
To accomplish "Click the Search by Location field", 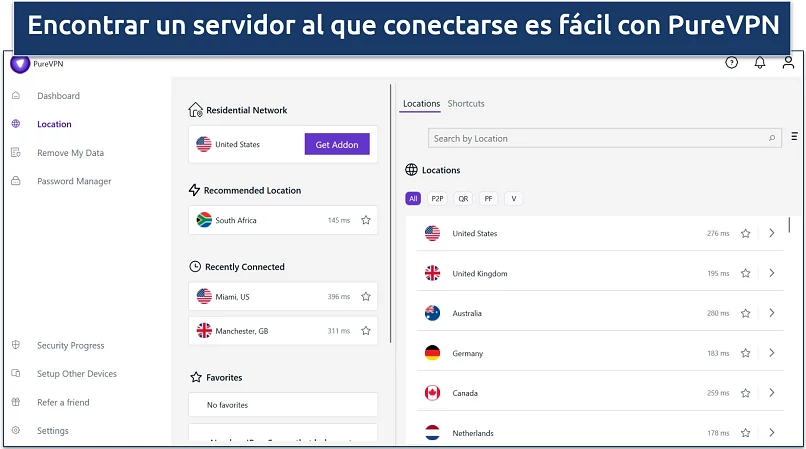I will pyautogui.click(x=604, y=138).
